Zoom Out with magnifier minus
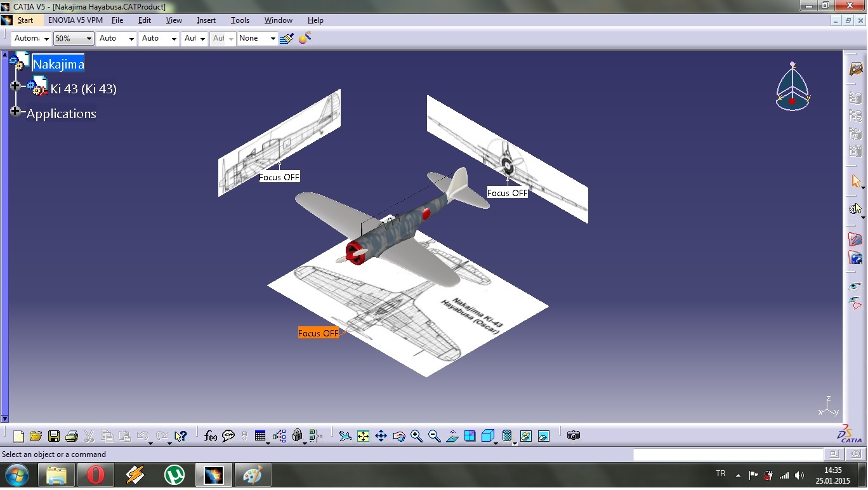Viewport: 868px width, 490px height. 434,436
